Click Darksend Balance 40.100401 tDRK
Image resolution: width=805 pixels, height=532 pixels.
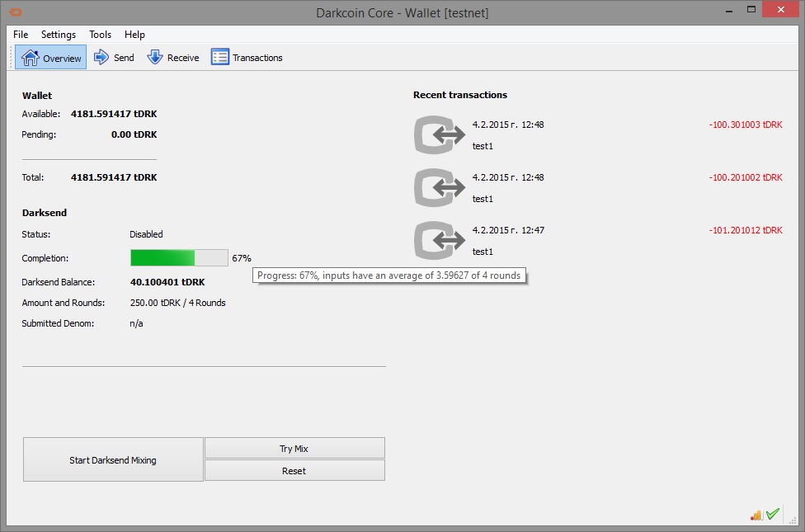click(x=167, y=282)
